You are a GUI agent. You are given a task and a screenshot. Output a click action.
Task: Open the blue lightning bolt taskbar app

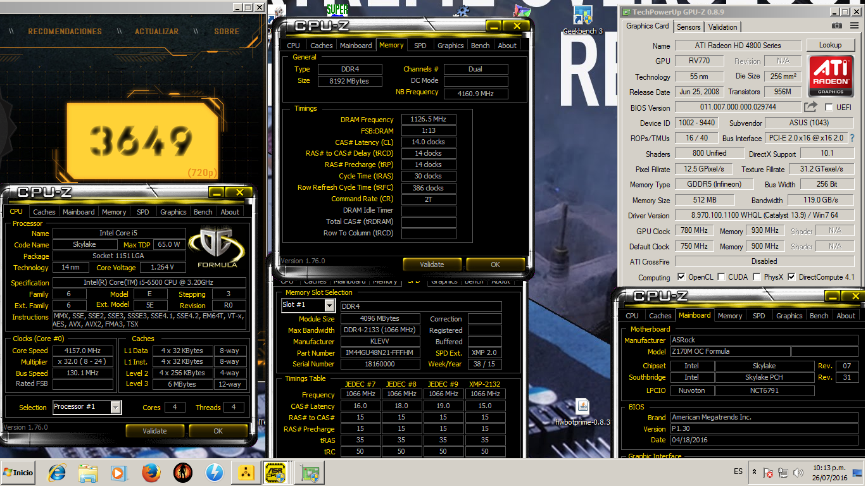[x=215, y=473]
